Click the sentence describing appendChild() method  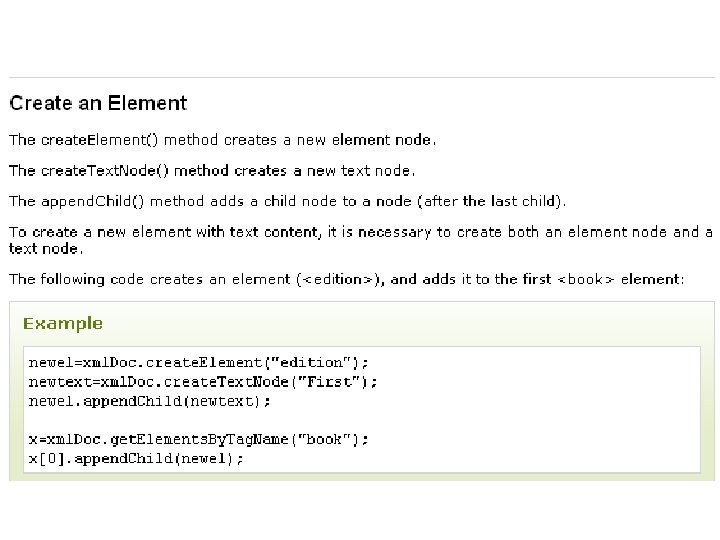point(287,201)
